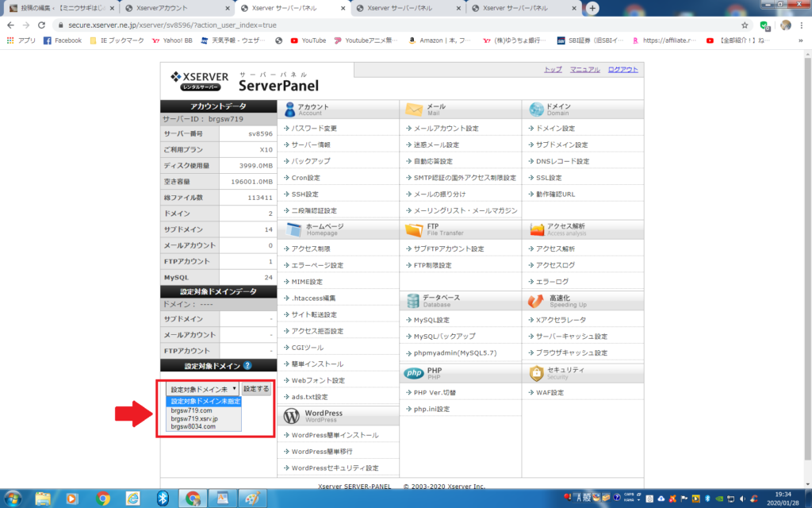The height and width of the screenshot is (508, 812).
Task: Open a new browser tab
Action: (592, 9)
